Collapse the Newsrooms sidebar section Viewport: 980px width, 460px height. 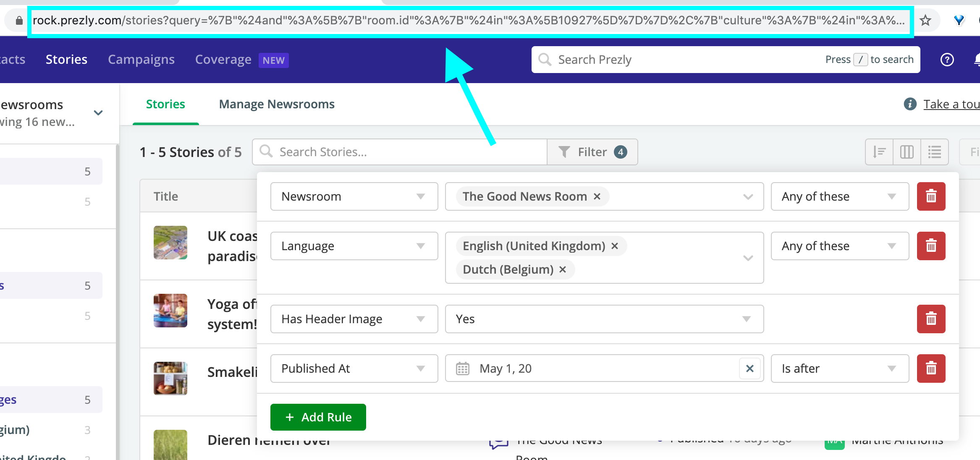click(98, 112)
